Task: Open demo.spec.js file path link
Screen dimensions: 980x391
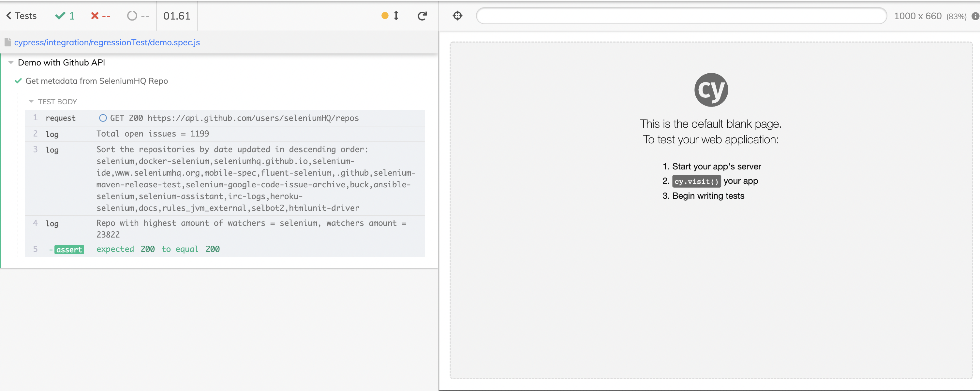Action: (x=107, y=42)
